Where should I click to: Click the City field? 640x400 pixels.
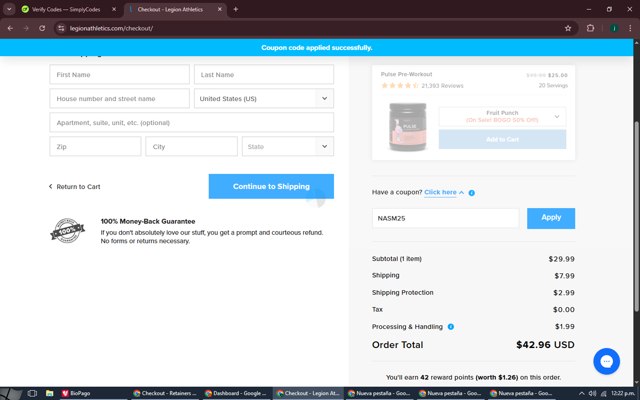point(191,147)
